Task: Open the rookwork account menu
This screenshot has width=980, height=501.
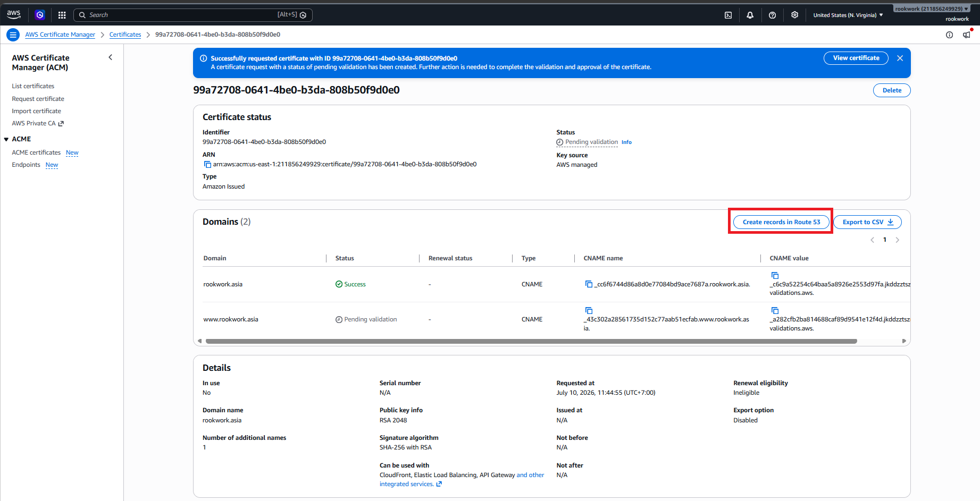Action: pyautogui.click(x=932, y=9)
